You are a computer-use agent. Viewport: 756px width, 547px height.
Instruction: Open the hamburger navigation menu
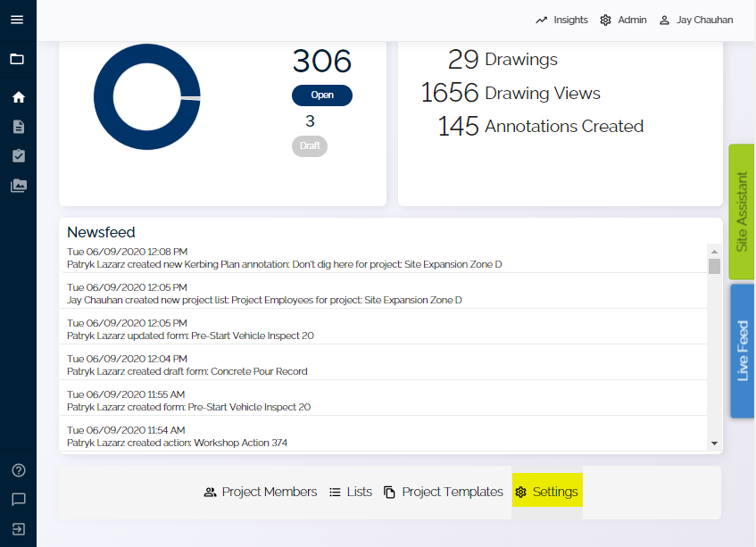18,20
